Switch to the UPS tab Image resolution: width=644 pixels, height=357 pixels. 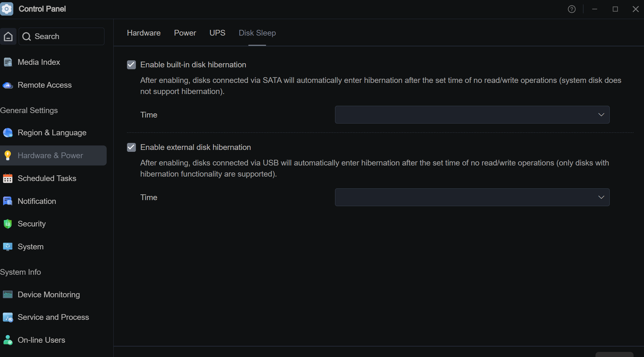[x=218, y=33]
